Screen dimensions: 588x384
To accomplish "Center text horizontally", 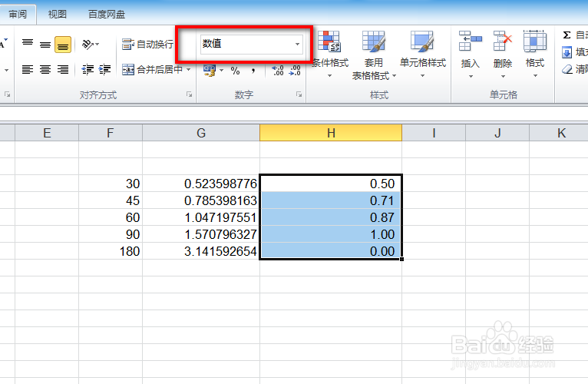I will 45,69.
